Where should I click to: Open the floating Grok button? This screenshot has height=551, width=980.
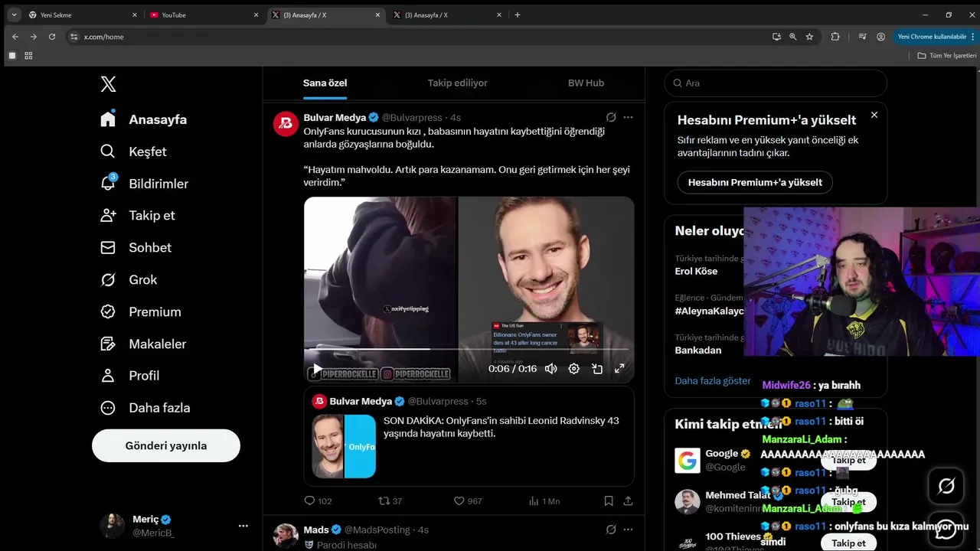946,486
